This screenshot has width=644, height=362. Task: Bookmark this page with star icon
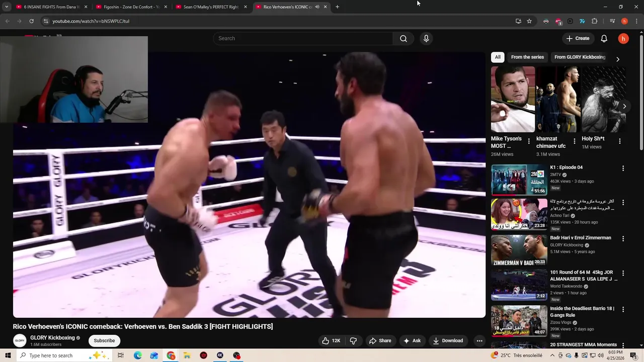coord(529,21)
